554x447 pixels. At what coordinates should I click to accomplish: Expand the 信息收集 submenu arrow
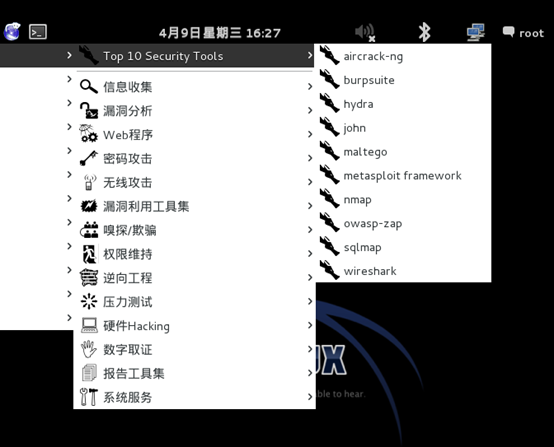(x=310, y=87)
